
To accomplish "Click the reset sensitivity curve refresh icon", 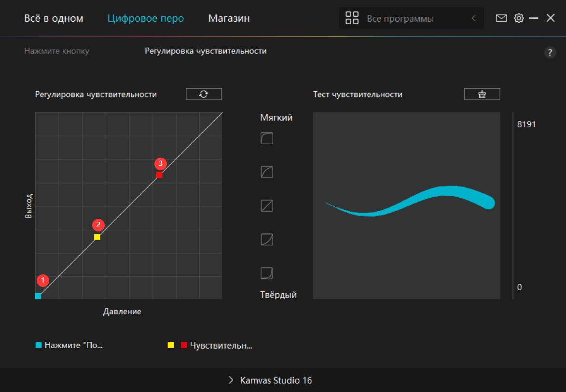I will coord(204,94).
